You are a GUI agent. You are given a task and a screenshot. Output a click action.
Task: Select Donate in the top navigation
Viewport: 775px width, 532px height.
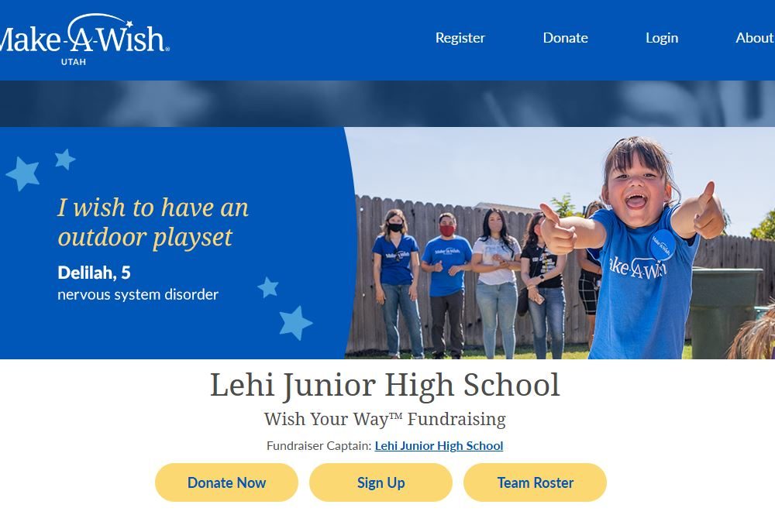[x=566, y=38]
